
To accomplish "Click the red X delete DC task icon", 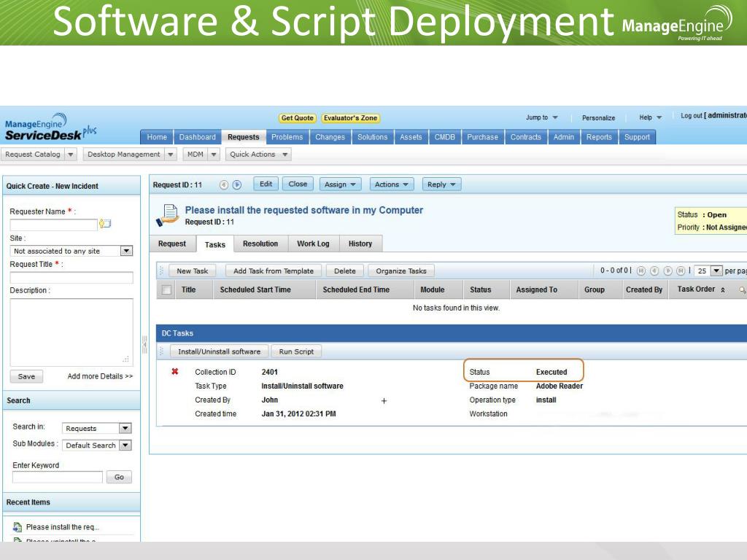I will [175, 372].
